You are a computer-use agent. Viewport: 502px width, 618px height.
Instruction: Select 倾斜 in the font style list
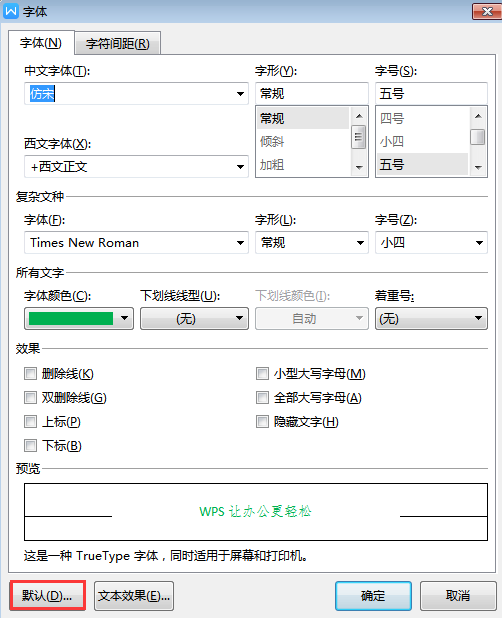303,141
